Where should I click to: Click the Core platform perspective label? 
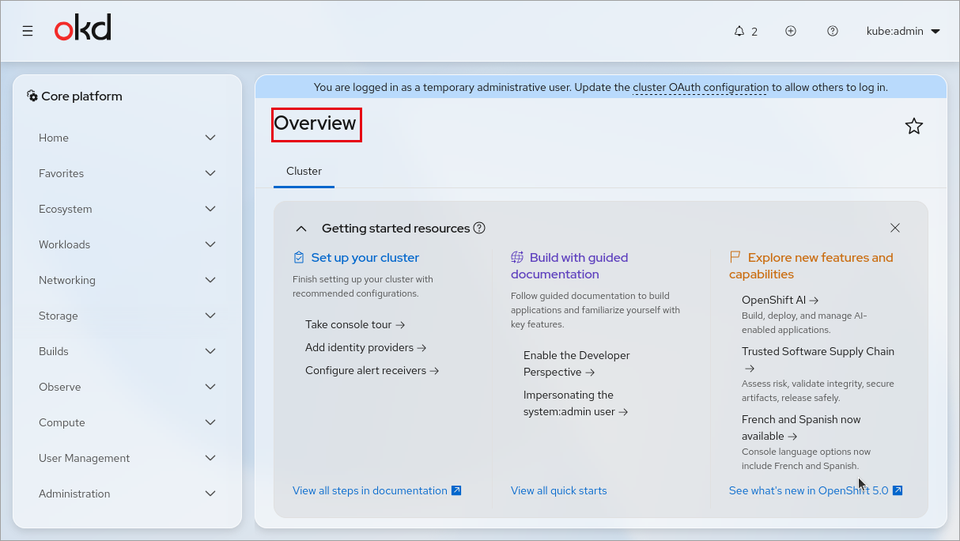81,96
